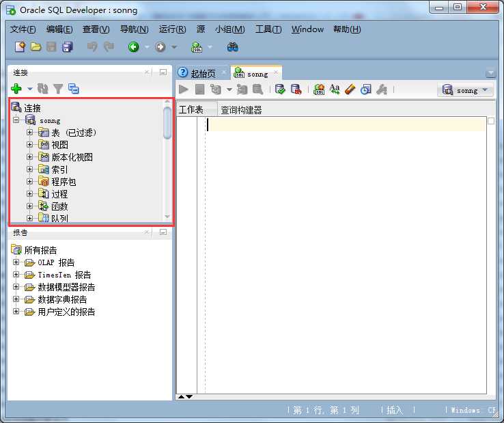Open a new SQL worksheet from main toolbar
The height and width of the screenshot is (423, 504).
click(x=197, y=47)
